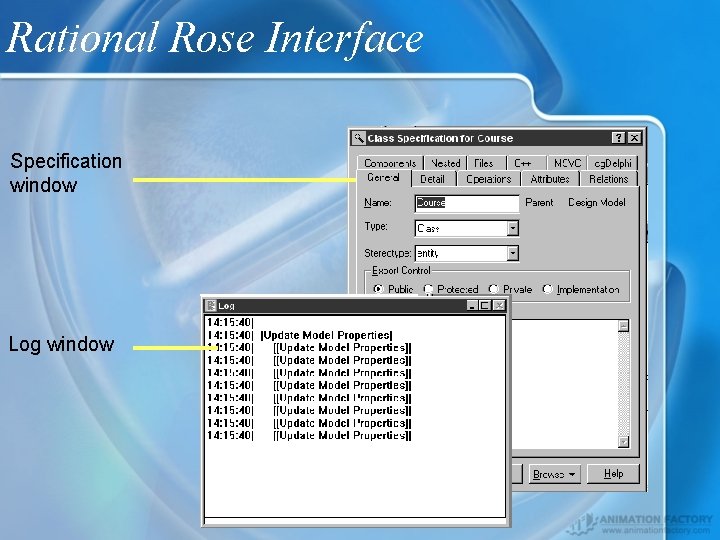
Task: Click the last Update Model Properties log entry
Action: [342, 435]
